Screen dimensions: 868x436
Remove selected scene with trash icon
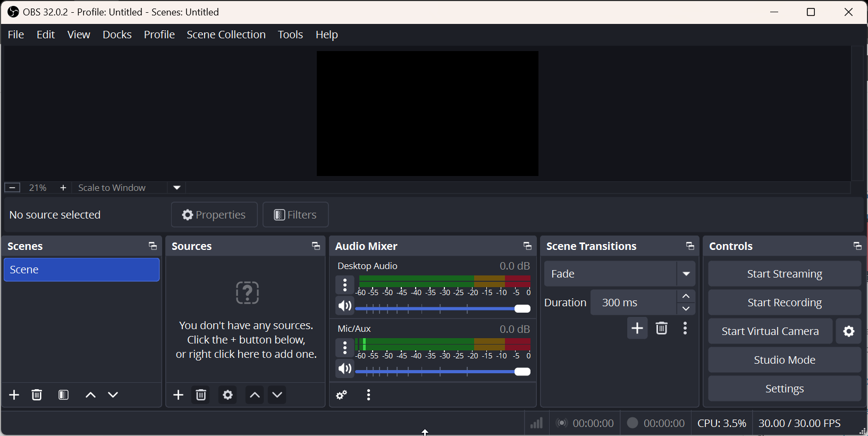[37, 395]
